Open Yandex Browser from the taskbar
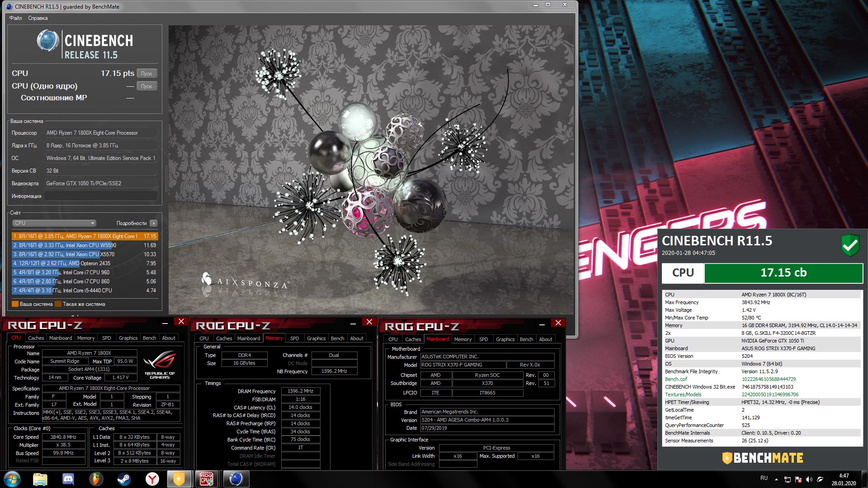Image resolution: width=868 pixels, height=488 pixels. (152, 479)
